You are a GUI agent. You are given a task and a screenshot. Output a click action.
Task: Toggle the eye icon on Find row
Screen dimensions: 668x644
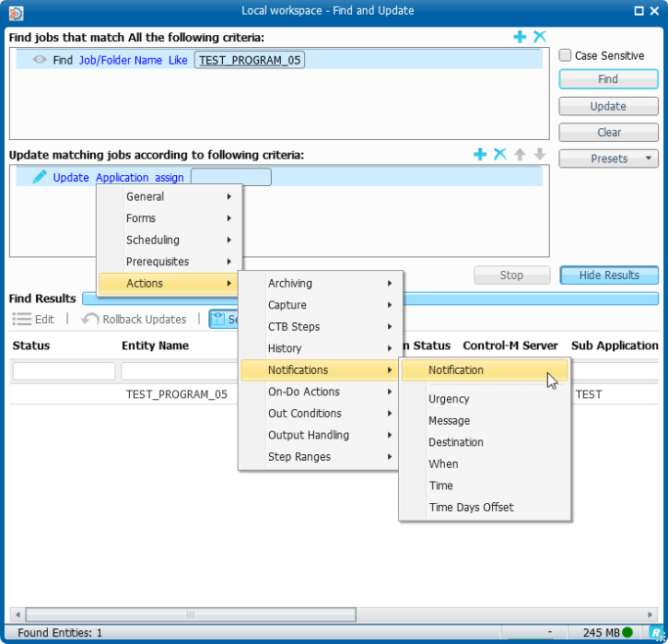click(40, 60)
